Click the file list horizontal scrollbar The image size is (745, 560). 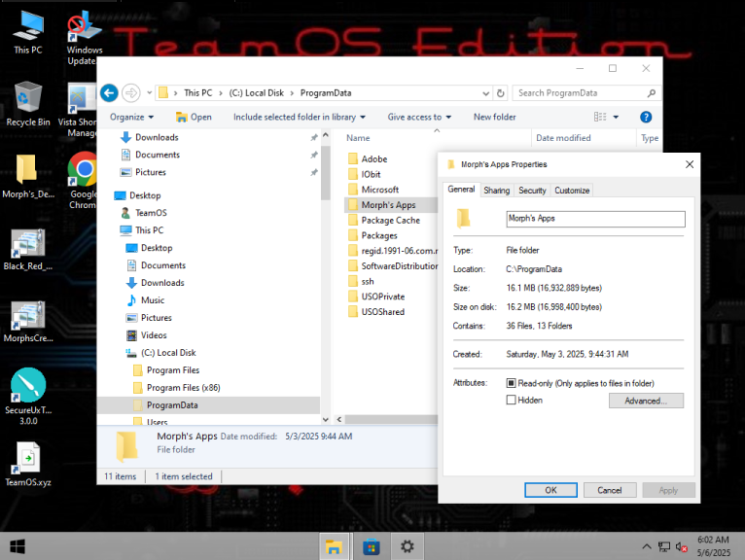click(391, 419)
